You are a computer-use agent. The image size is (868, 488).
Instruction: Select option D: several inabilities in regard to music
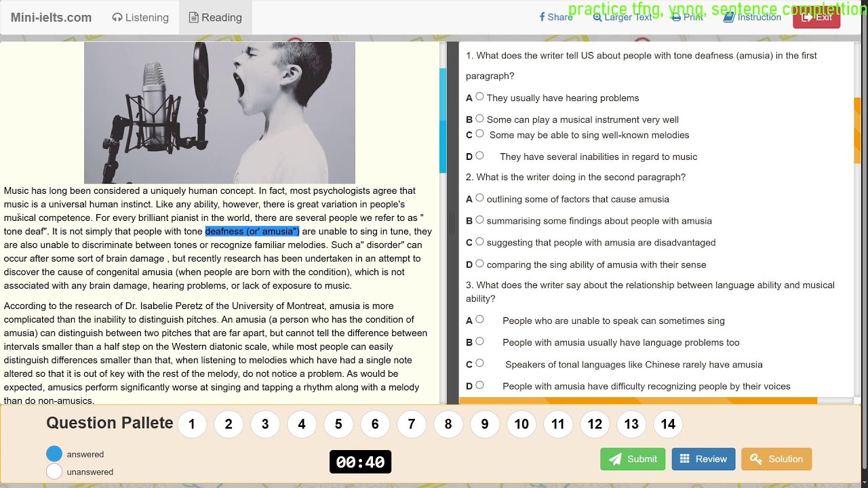[x=479, y=156]
